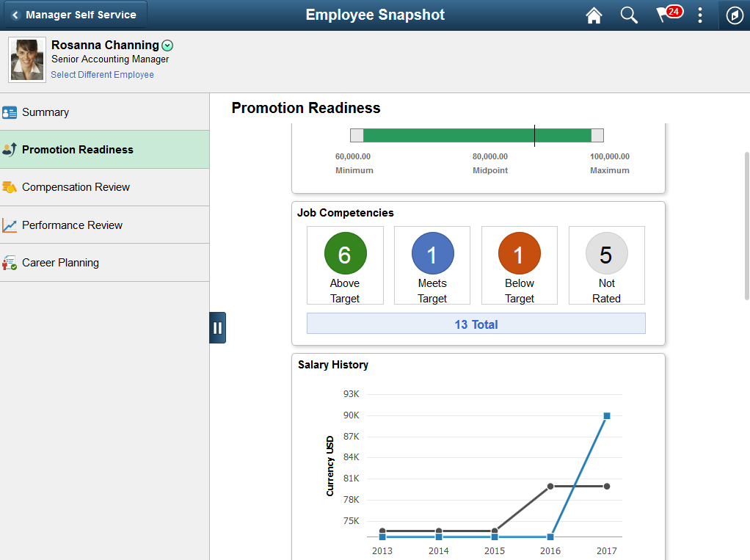Open the three-dot actions menu
This screenshot has width=750, height=560.
pyautogui.click(x=700, y=15)
